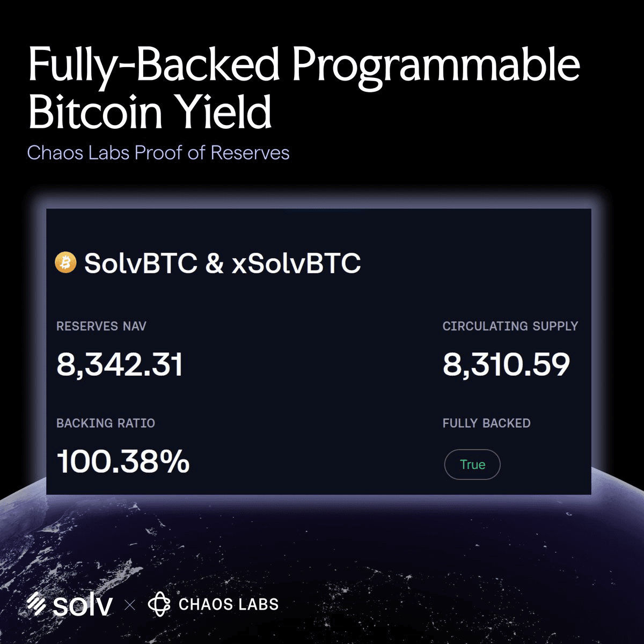Click the Bitcoin Yield headline line
Image resolution: width=644 pixels, height=644 pixels.
(x=150, y=112)
